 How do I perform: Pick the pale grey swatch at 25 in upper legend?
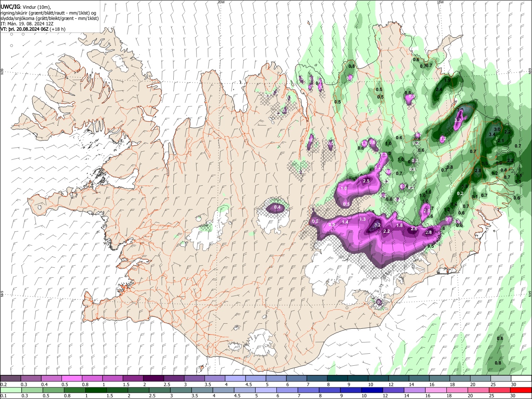pos(500,378)
